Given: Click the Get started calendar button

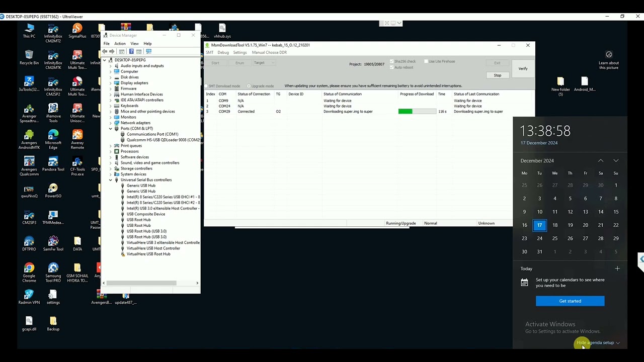Looking at the screenshot, I should point(570,301).
